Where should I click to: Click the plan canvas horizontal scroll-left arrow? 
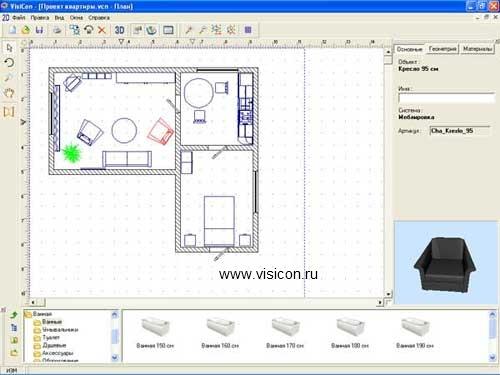33,302
